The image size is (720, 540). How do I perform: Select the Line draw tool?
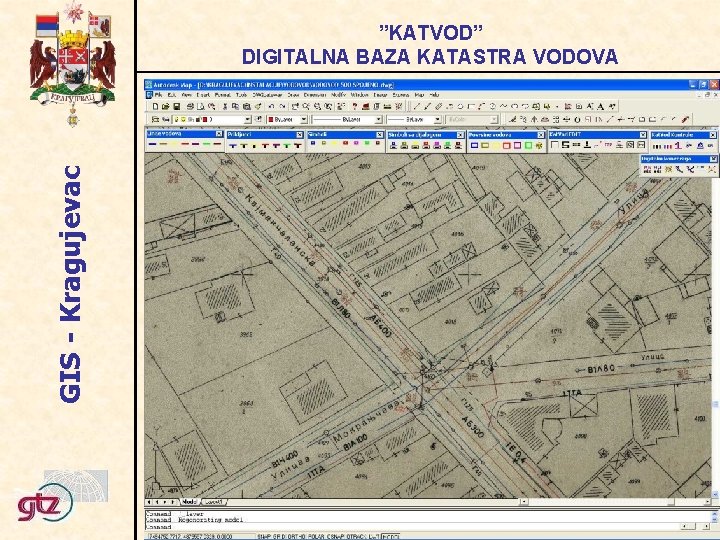416,107
